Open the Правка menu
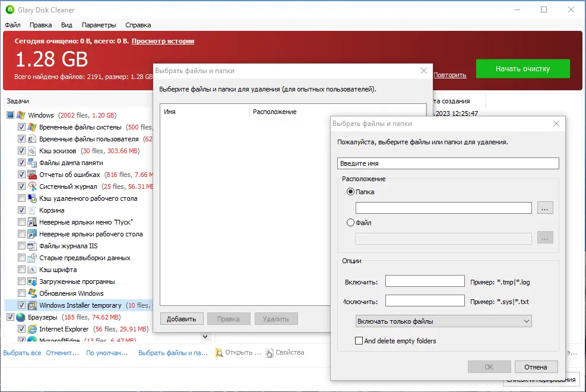 click(x=41, y=25)
